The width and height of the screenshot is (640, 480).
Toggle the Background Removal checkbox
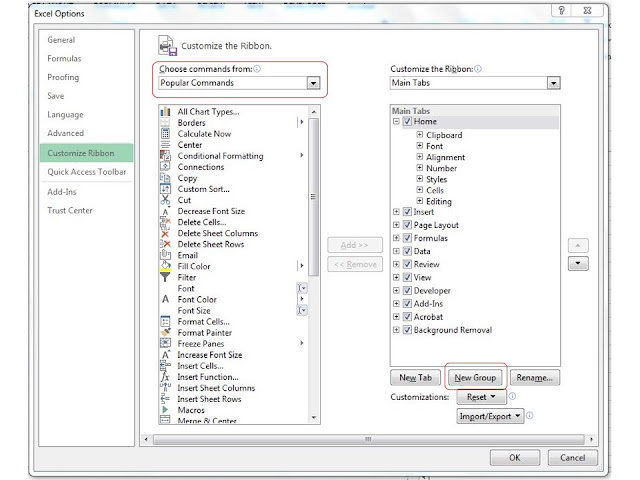coord(407,330)
